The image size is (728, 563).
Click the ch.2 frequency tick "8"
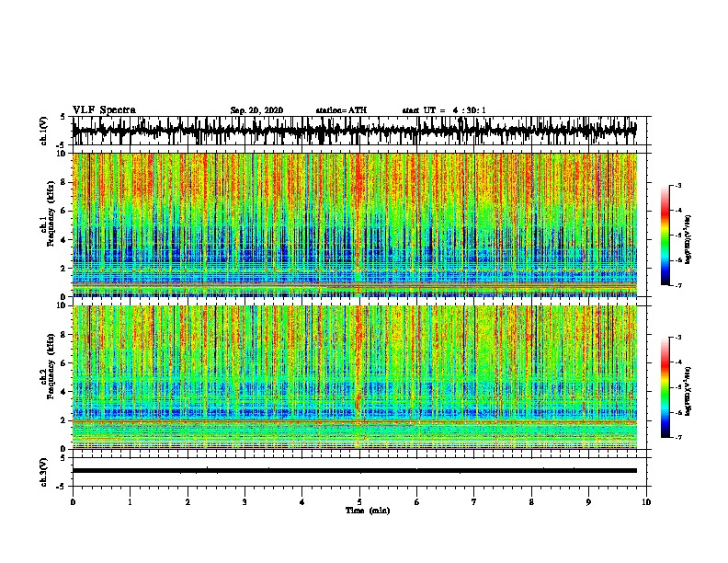click(63, 335)
